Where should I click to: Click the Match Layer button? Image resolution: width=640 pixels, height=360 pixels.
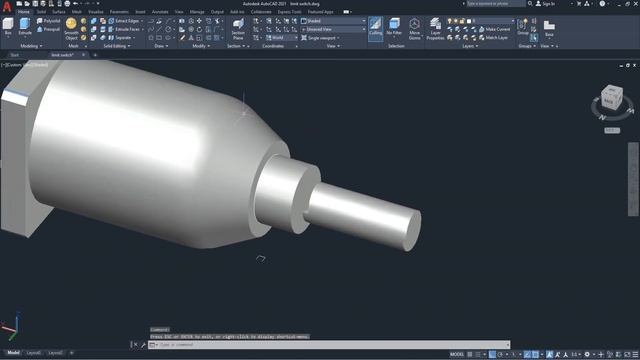pyautogui.click(x=493, y=38)
